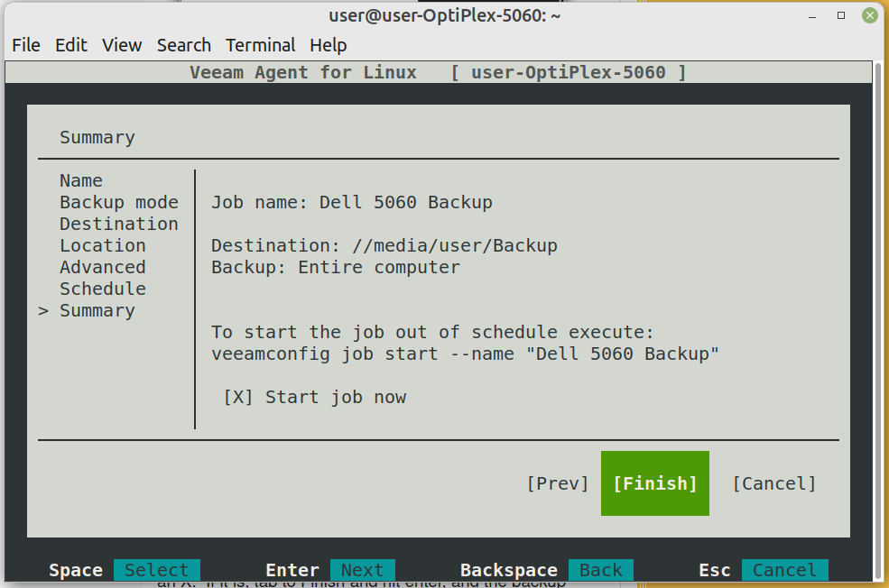Click the Cancel hint beside Esc
Image resolution: width=889 pixels, height=588 pixels.
pos(784,570)
